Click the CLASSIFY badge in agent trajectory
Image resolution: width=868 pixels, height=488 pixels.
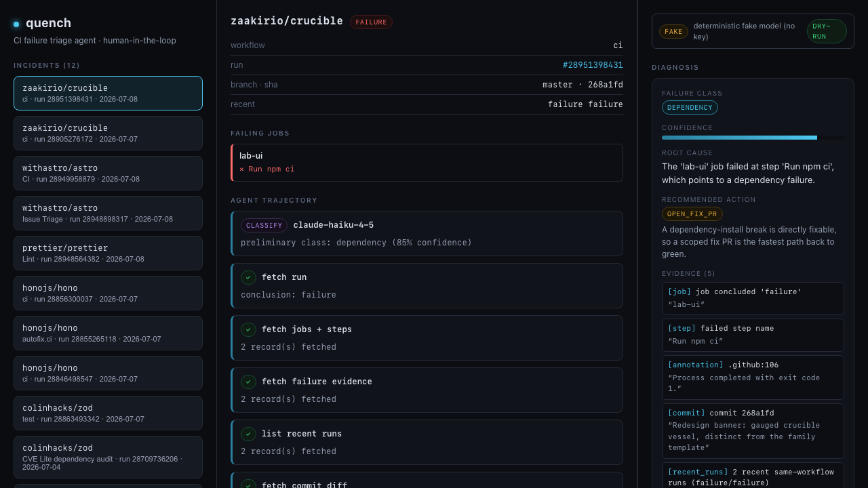[x=264, y=225]
